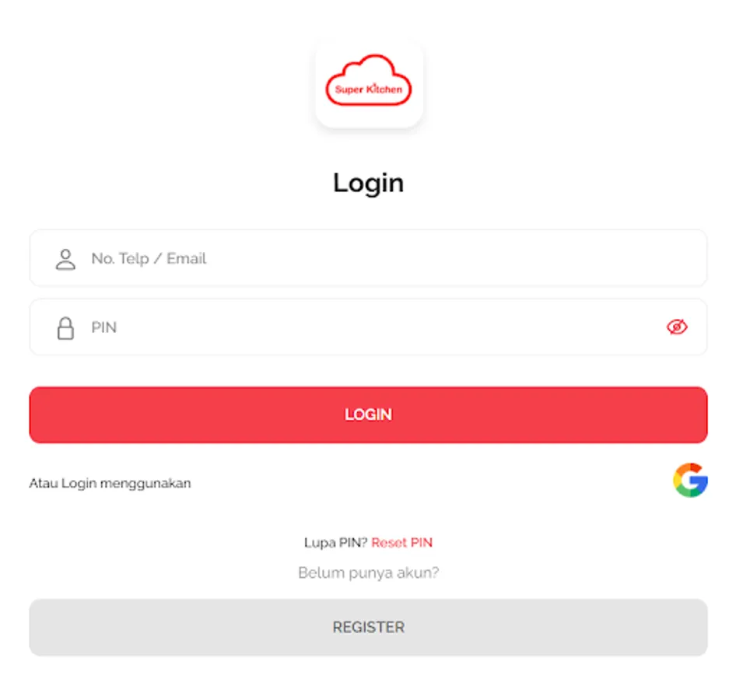Click the user profile icon in email field
The height and width of the screenshot is (700, 736).
(65, 259)
